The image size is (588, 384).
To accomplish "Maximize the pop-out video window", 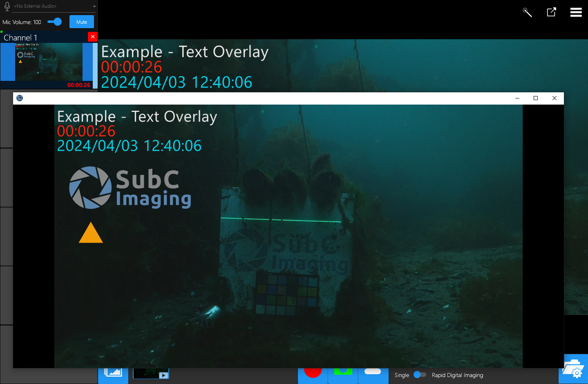I will (536, 98).
